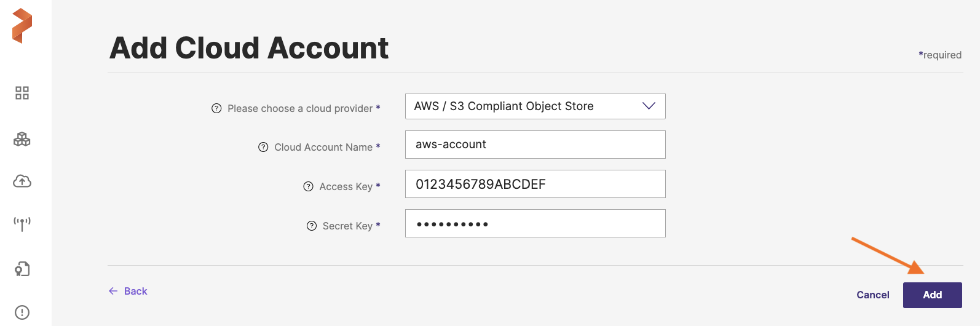This screenshot has width=980, height=326.
Task: Click the Cloud Account Name input field
Action: coord(535,145)
